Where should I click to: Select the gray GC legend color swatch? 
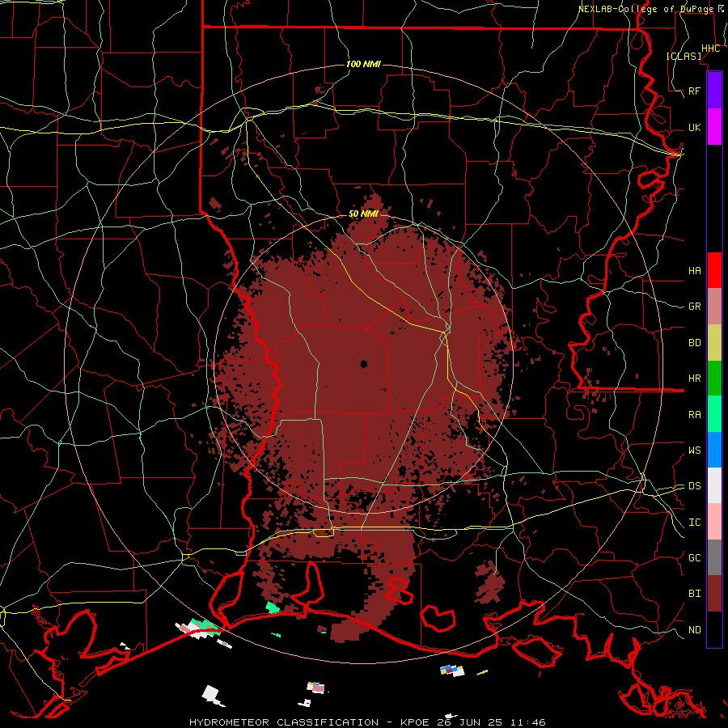click(714, 557)
